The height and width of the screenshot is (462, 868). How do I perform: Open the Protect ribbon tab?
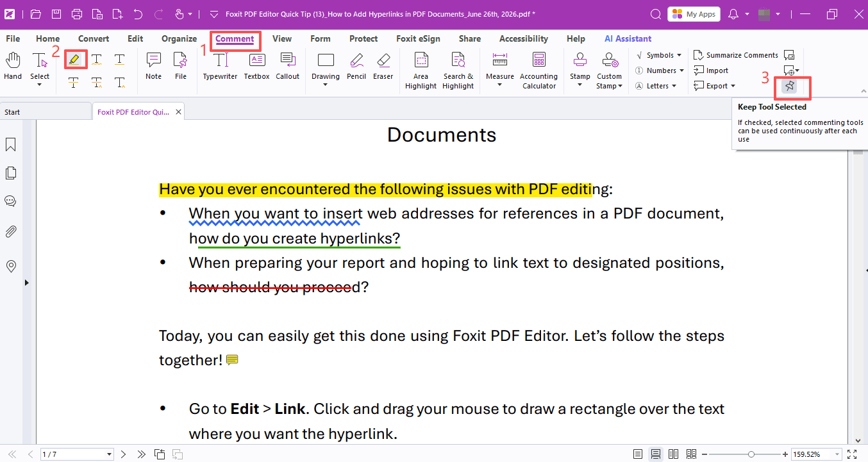point(363,38)
